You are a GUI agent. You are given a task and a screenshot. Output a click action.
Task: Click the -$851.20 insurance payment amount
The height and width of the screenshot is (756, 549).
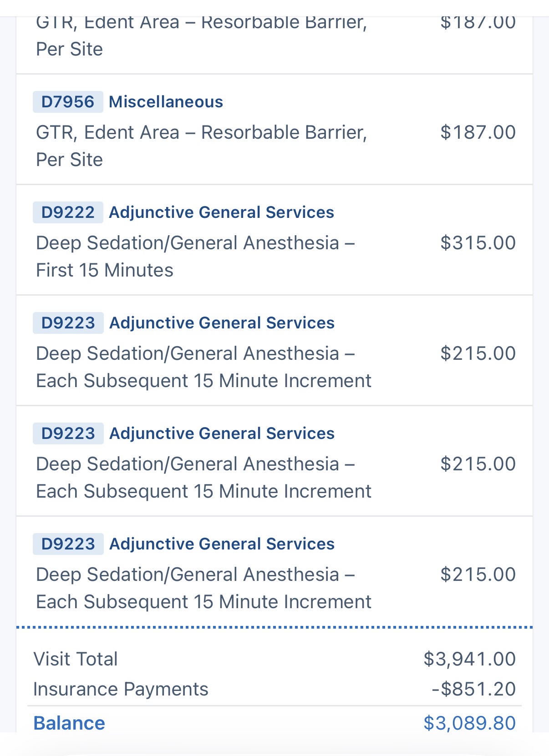(473, 689)
